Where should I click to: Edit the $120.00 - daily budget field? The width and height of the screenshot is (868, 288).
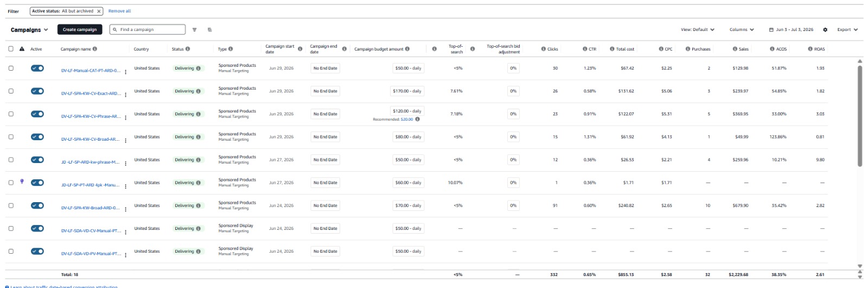pyautogui.click(x=407, y=111)
